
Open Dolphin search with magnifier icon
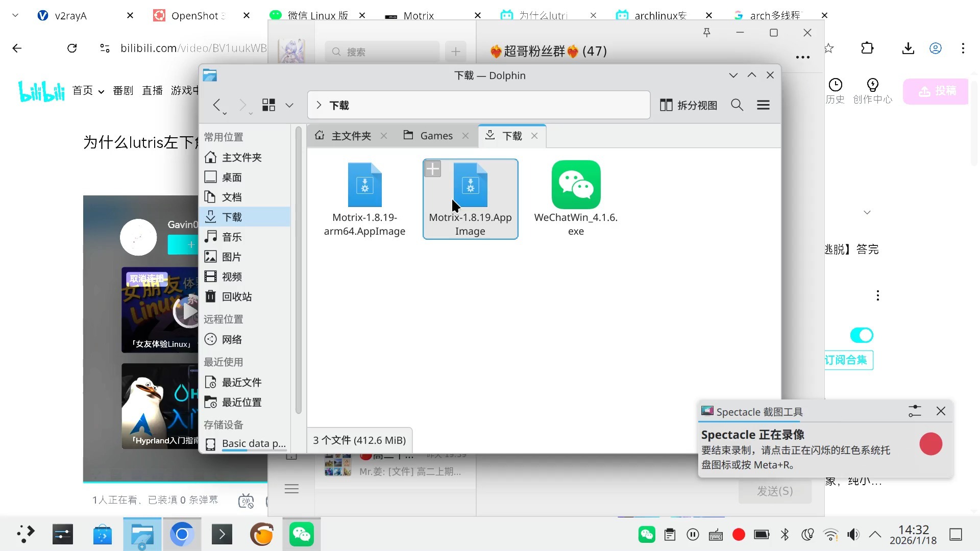(x=737, y=105)
